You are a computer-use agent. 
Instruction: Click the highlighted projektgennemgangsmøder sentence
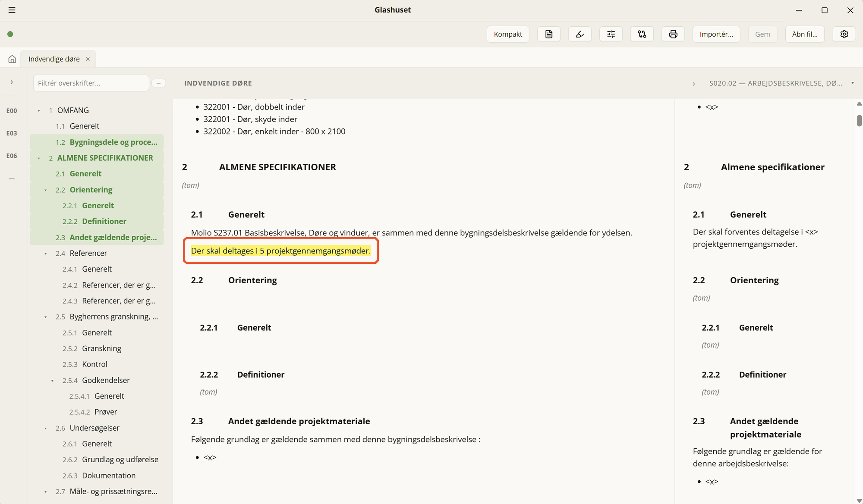(x=281, y=250)
